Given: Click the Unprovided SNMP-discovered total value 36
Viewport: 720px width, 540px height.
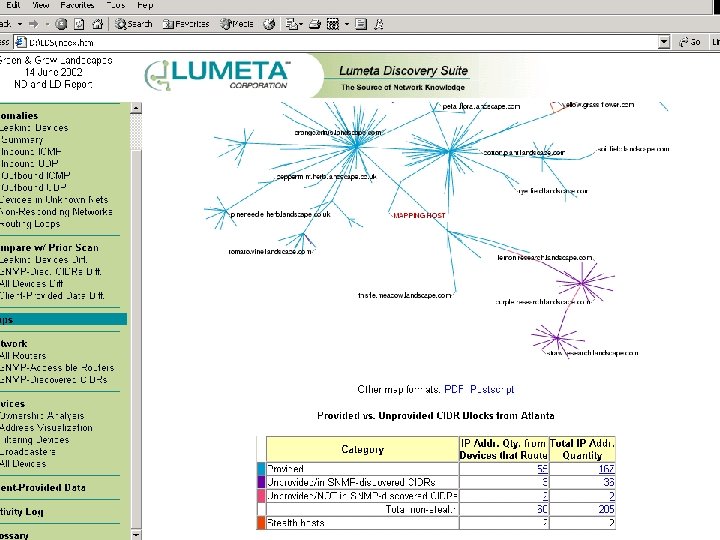Looking at the screenshot, I should pos(609,482).
